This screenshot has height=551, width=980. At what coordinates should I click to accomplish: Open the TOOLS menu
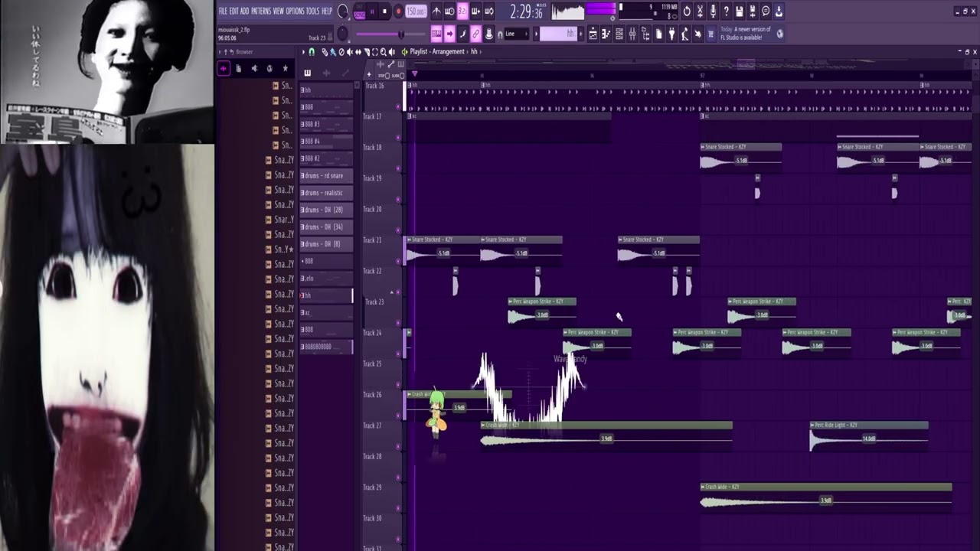coord(312,11)
